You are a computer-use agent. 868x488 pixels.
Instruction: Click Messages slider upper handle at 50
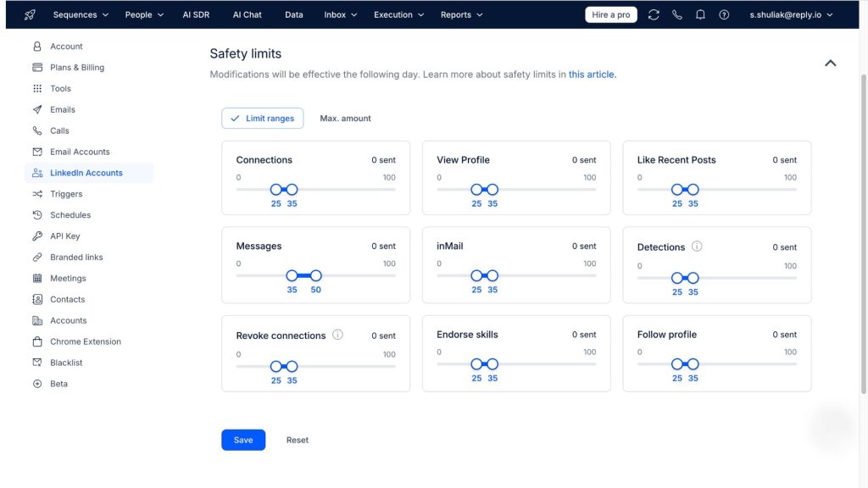click(315, 275)
